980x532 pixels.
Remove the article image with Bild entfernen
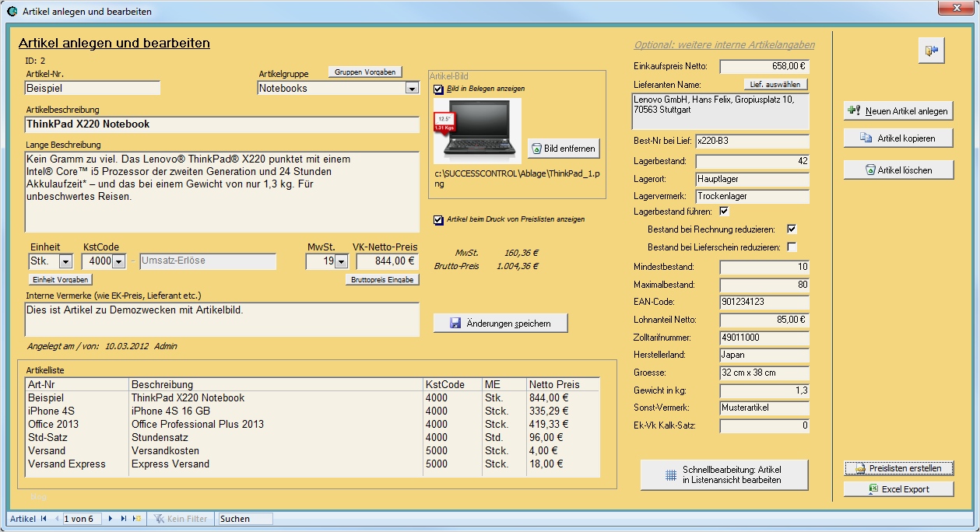tap(564, 149)
